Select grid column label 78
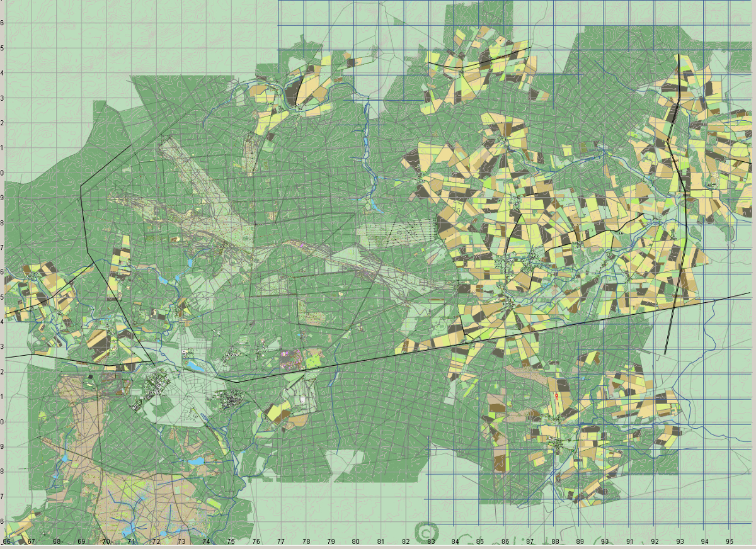This screenshot has height=549, width=756. tap(306, 541)
